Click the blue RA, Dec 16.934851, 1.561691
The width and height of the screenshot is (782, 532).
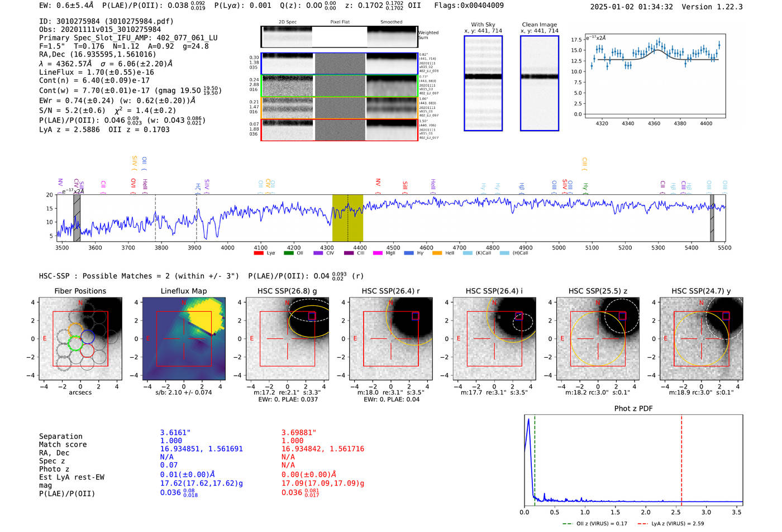click(202, 449)
